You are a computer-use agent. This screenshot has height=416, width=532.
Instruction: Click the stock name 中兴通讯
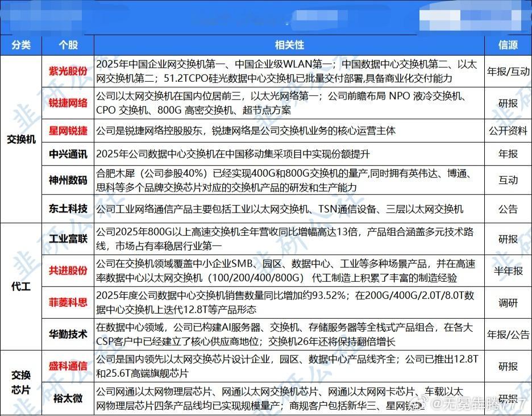(x=68, y=154)
